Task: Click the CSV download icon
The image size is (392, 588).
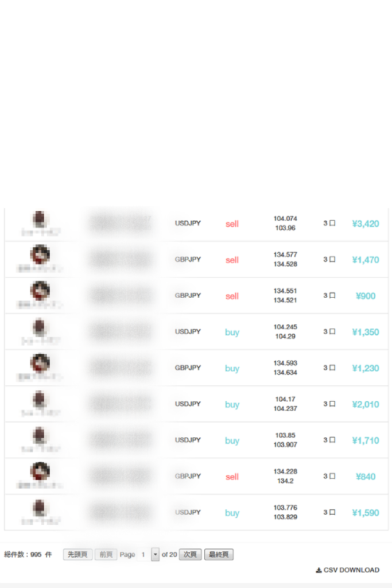Action: 319,570
